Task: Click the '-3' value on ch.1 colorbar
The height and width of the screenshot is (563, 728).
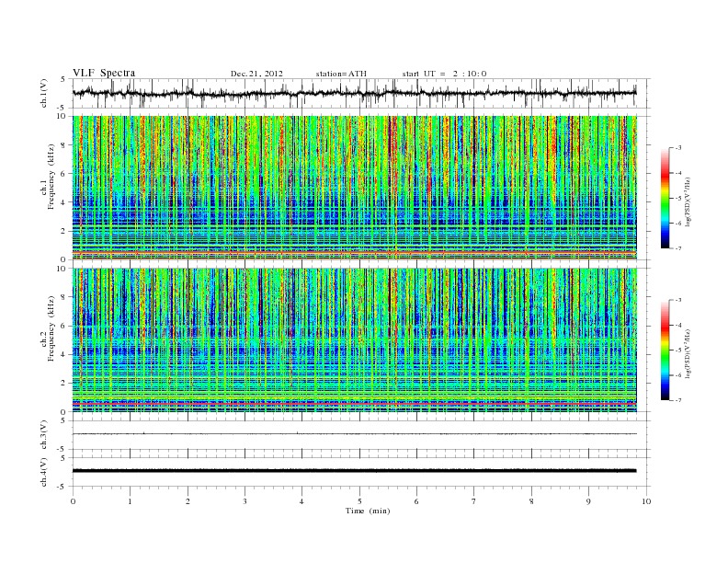Action: pos(678,148)
